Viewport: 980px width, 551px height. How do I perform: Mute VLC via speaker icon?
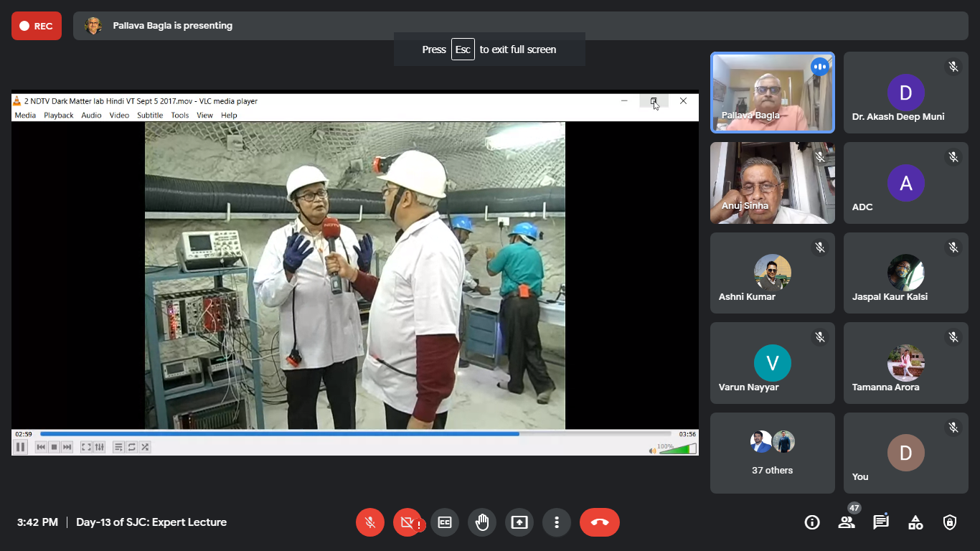click(x=652, y=451)
